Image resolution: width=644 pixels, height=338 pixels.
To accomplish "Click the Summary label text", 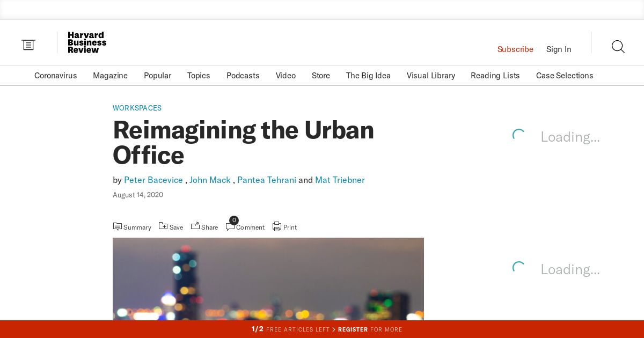I will [137, 227].
